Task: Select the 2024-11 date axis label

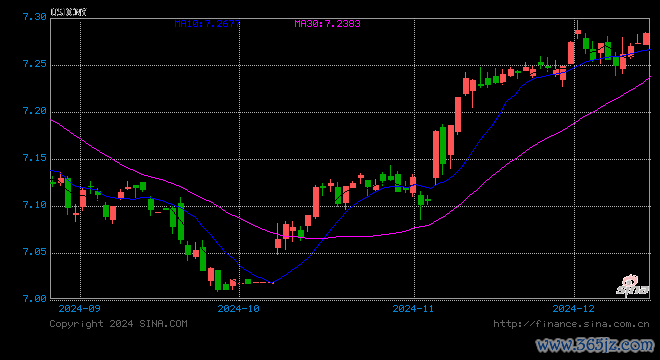Action: click(413, 309)
